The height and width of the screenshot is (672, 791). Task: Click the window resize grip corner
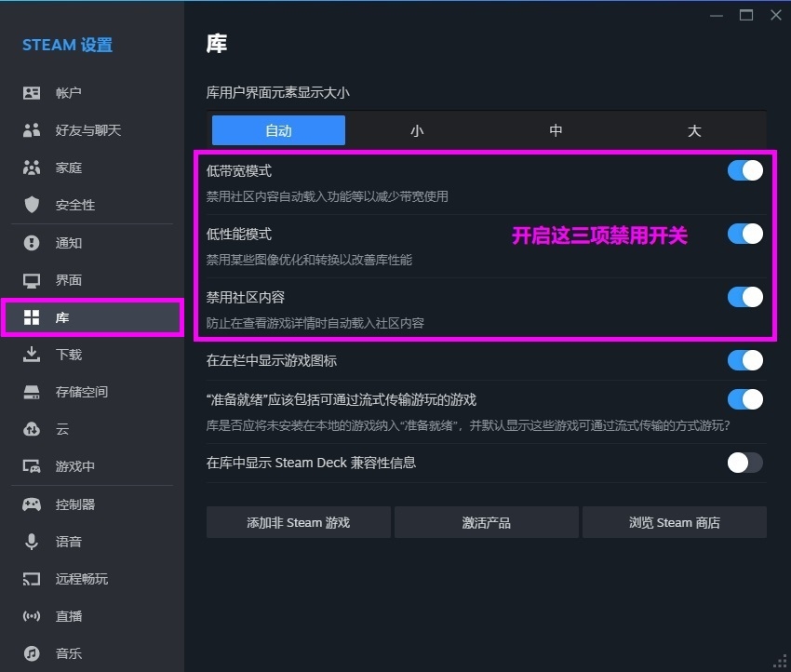pos(781,662)
